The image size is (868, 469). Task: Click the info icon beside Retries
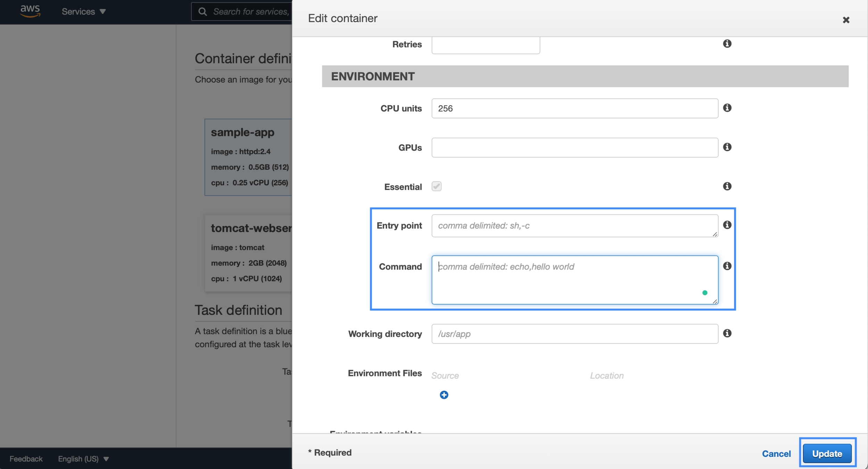point(727,43)
